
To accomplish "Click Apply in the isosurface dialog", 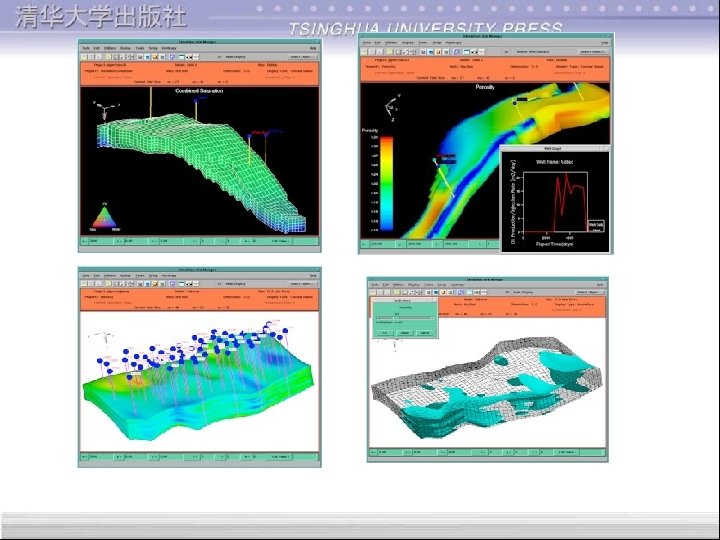I will (405, 332).
